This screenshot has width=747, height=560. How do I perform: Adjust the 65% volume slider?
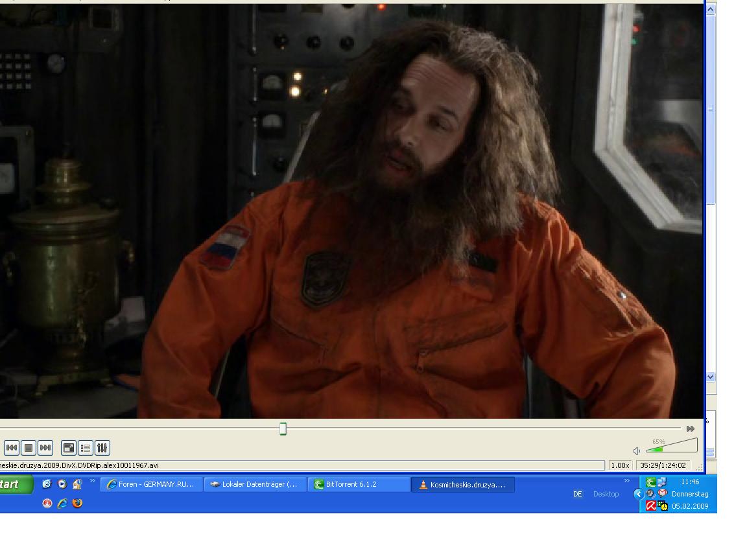tap(672, 445)
